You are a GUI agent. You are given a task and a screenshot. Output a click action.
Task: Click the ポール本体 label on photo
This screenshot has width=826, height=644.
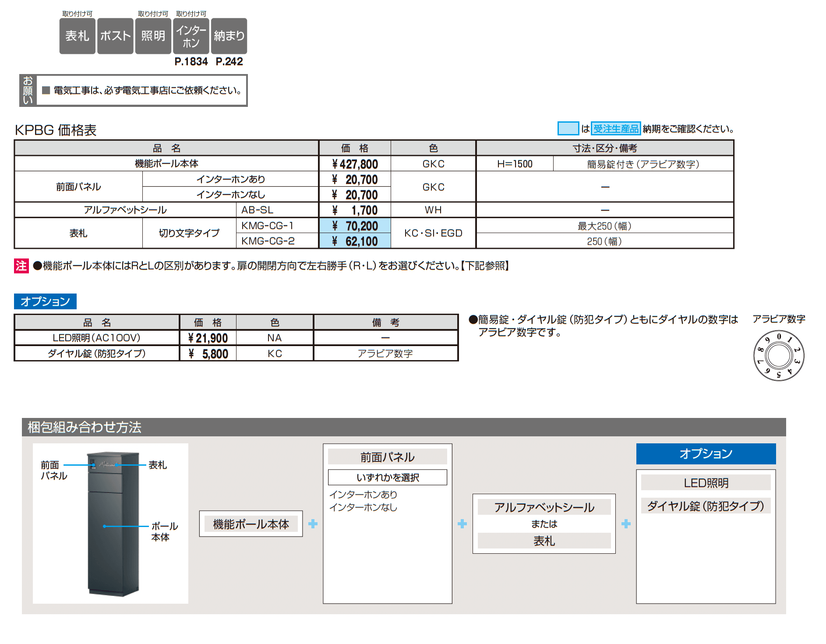165,531
